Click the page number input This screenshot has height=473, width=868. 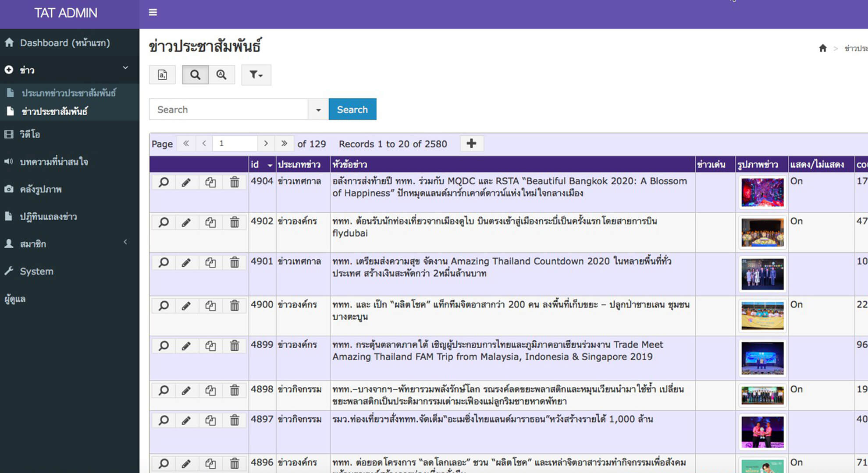(x=235, y=144)
